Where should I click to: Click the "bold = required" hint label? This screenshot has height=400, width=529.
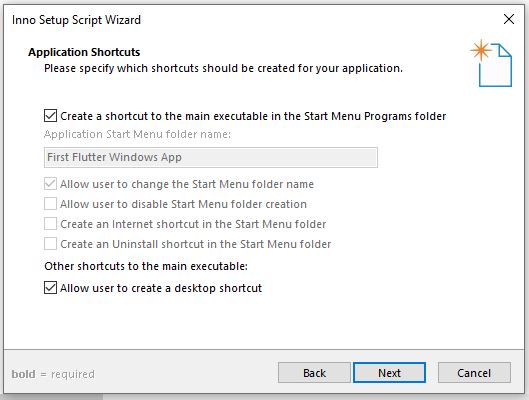(x=53, y=374)
